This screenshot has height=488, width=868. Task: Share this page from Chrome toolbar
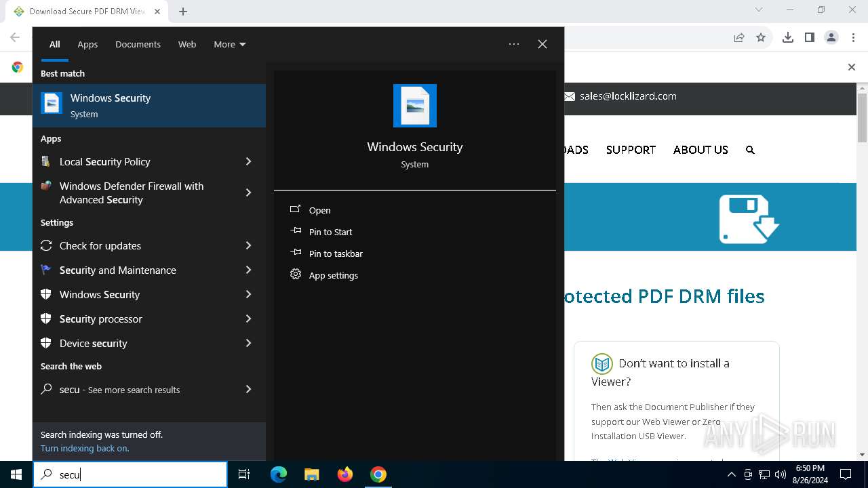(x=739, y=37)
